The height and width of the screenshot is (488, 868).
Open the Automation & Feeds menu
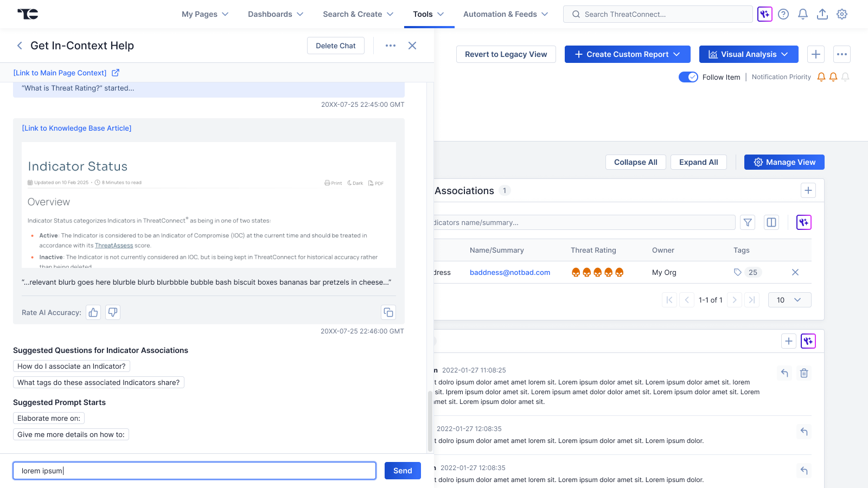click(506, 14)
